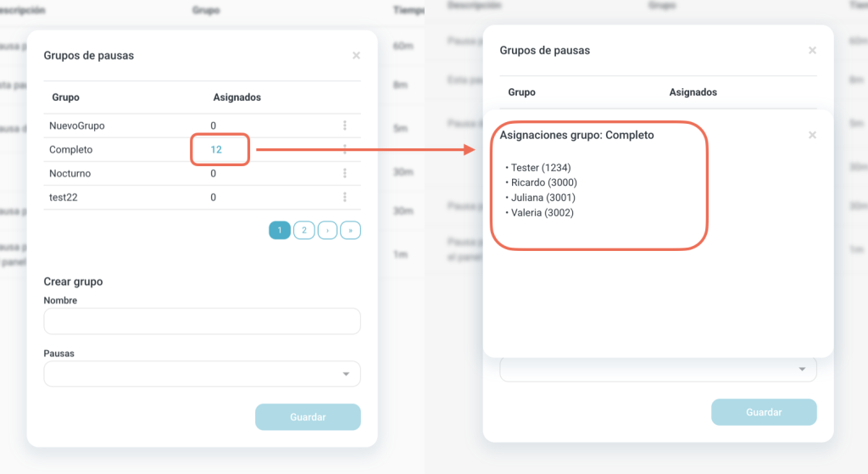Click the Nombre input field under Crear grupo
This screenshot has width=868, height=474.
(x=202, y=321)
